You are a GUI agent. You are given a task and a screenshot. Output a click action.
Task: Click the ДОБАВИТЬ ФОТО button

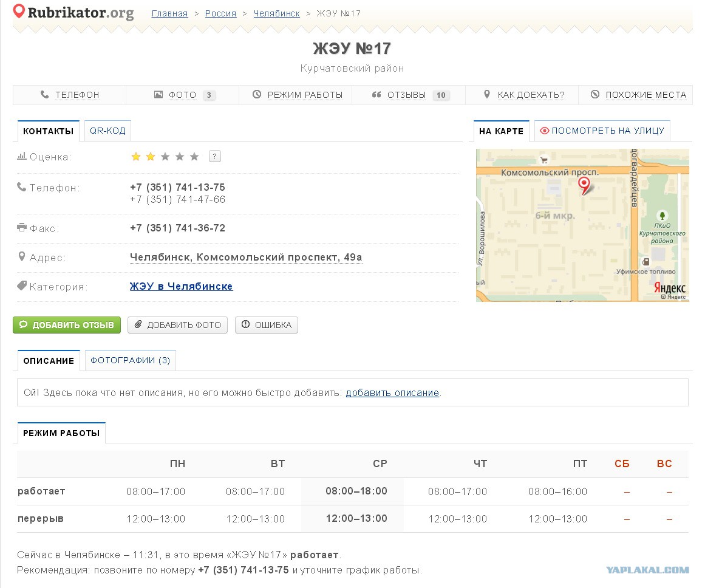pyautogui.click(x=177, y=325)
